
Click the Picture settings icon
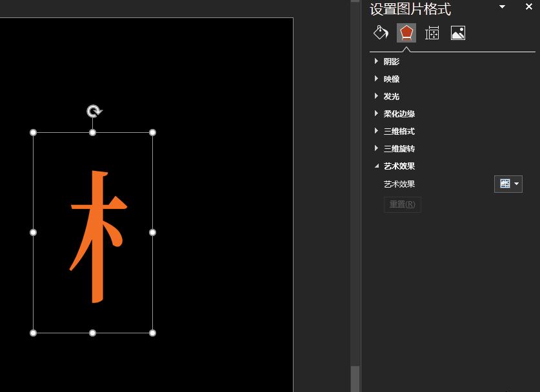tap(458, 32)
